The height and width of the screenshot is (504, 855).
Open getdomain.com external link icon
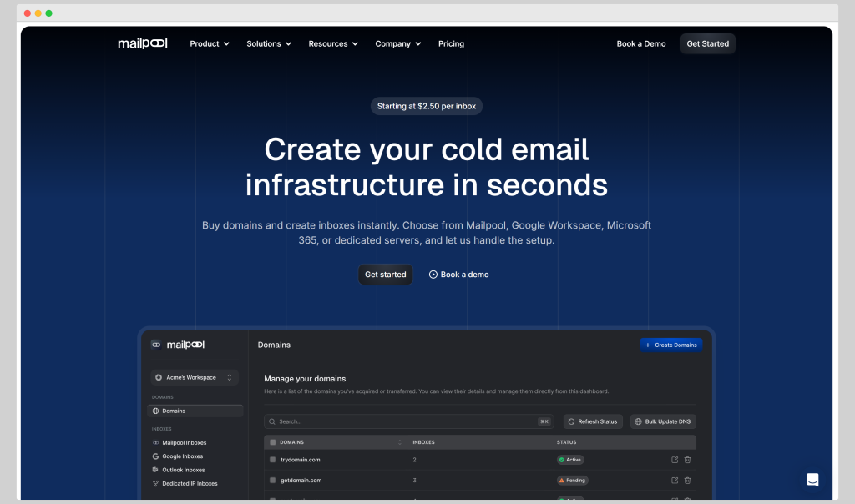675,481
